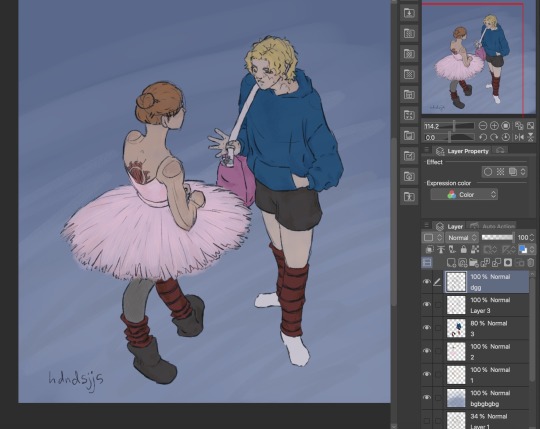Screen dimensions: 540x429
Task: Create a layer mask
Action: [x=508, y=263]
